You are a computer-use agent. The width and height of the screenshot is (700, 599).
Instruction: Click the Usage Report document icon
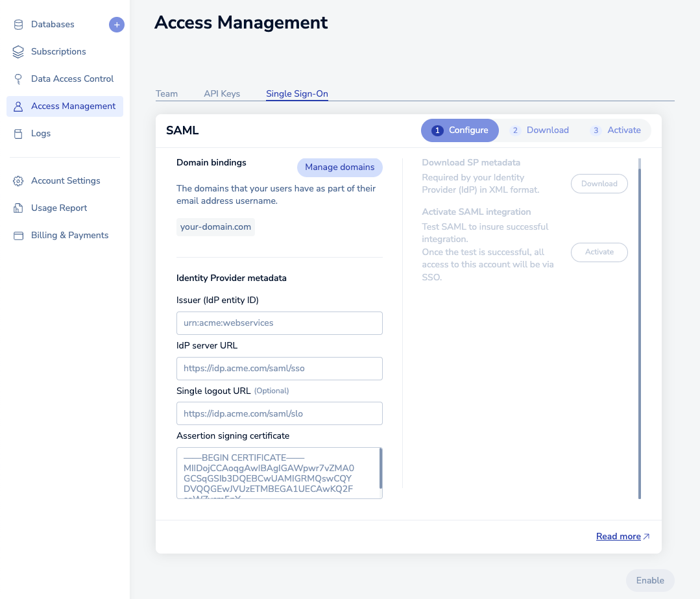[x=18, y=208]
